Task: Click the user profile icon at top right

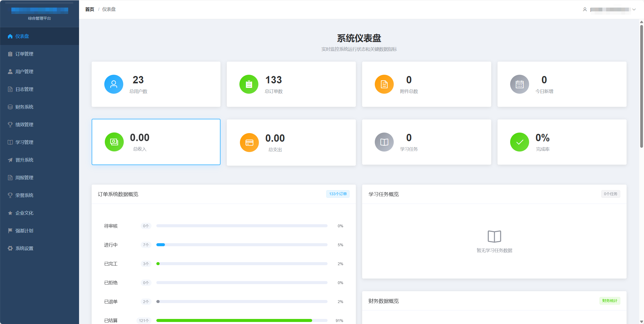Action: pos(585,10)
